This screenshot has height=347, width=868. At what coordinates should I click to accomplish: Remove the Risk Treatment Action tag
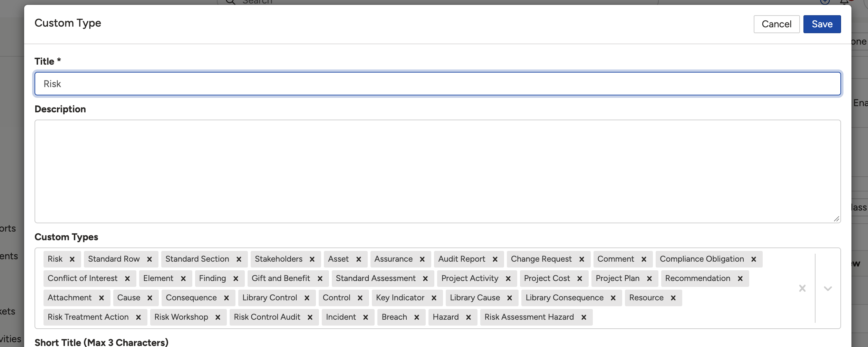(x=138, y=317)
